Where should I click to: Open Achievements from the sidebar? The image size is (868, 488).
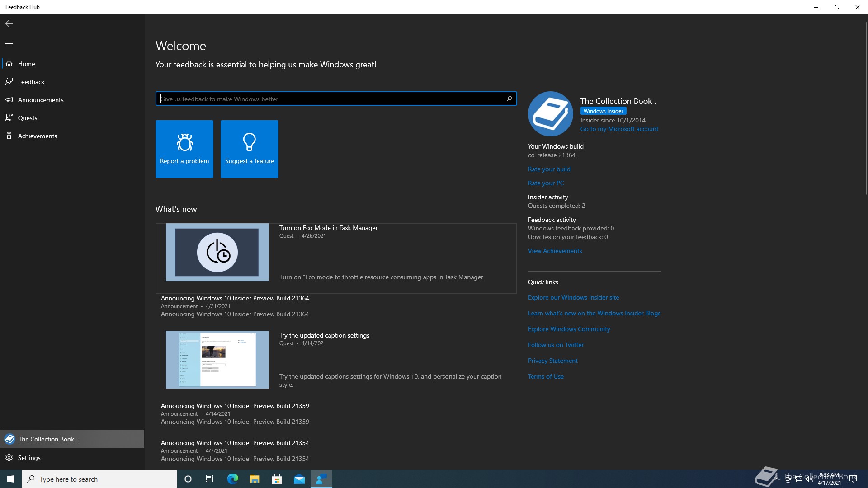tap(72, 136)
